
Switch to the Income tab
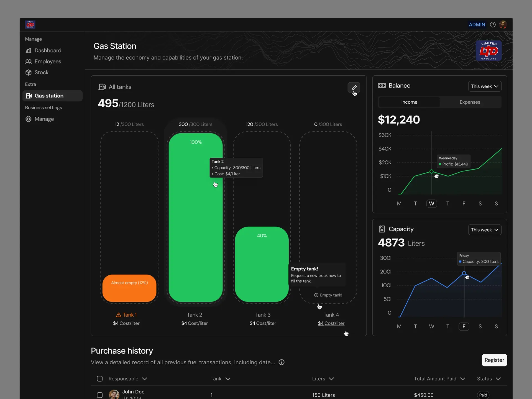click(409, 102)
